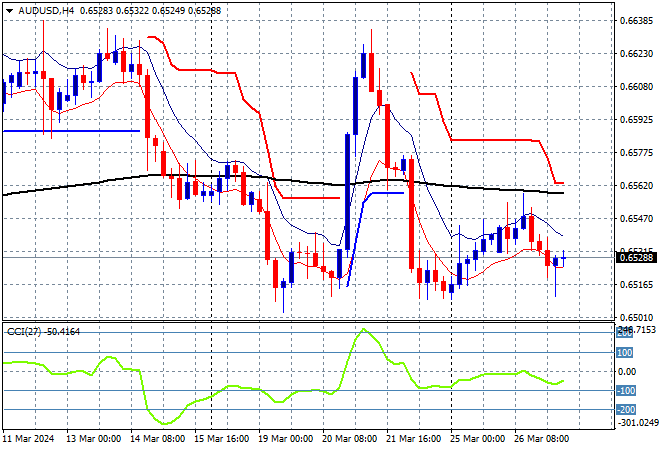This screenshot has height=450, width=660.
Task: Select the blue horizontal line at far left
Action: click(x=70, y=131)
